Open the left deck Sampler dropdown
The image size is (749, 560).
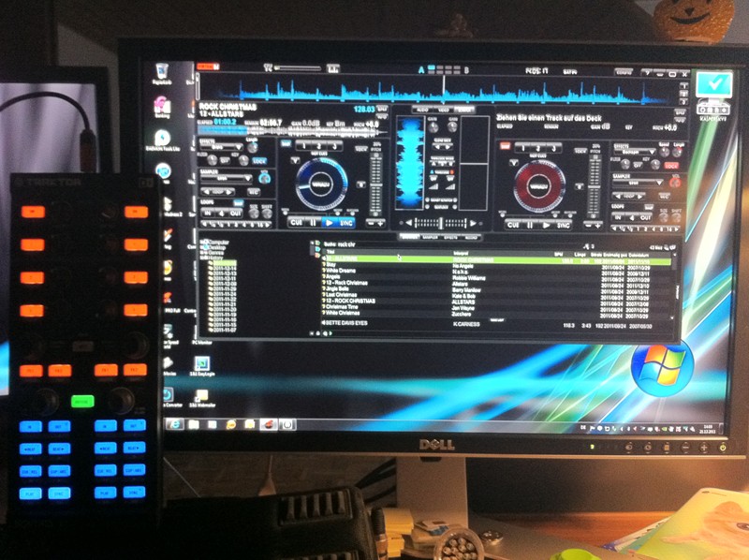tap(223, 178)
